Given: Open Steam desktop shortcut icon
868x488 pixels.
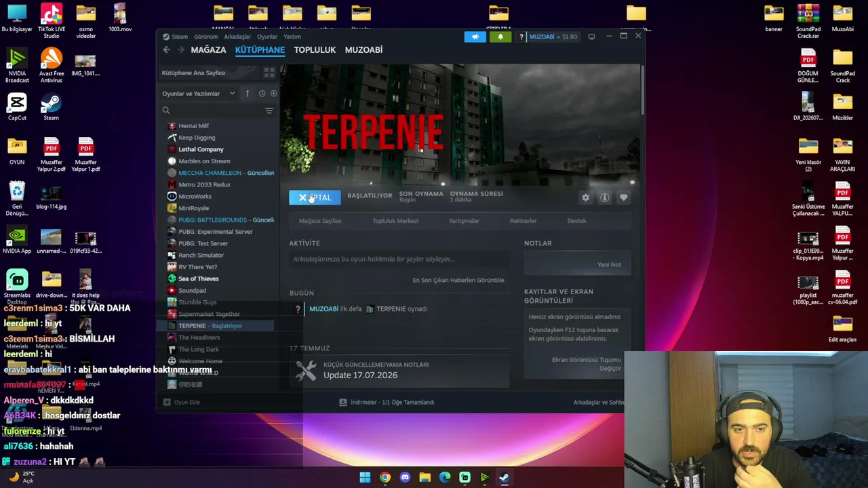Looking at the screenshot, I should (51, 106).
